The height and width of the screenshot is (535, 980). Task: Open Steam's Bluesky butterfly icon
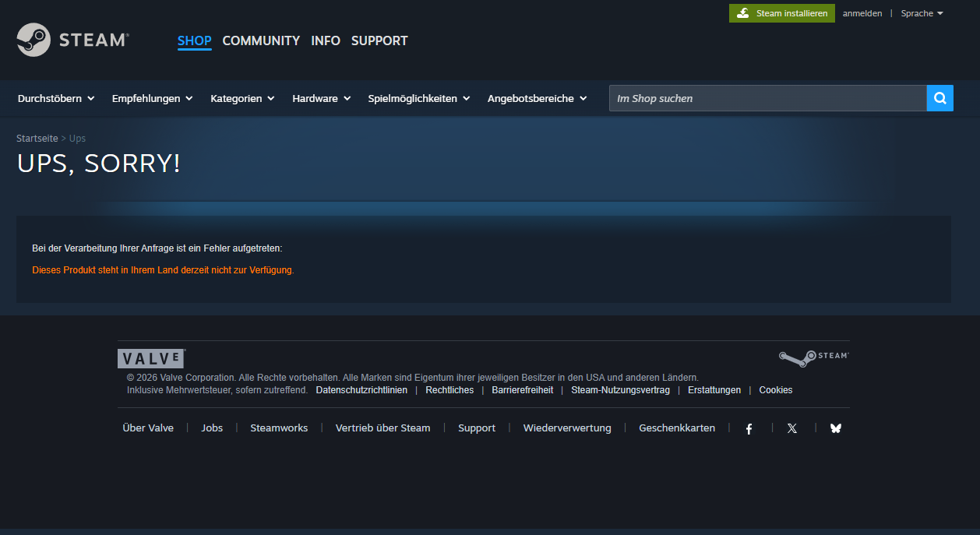pos(836,428)
